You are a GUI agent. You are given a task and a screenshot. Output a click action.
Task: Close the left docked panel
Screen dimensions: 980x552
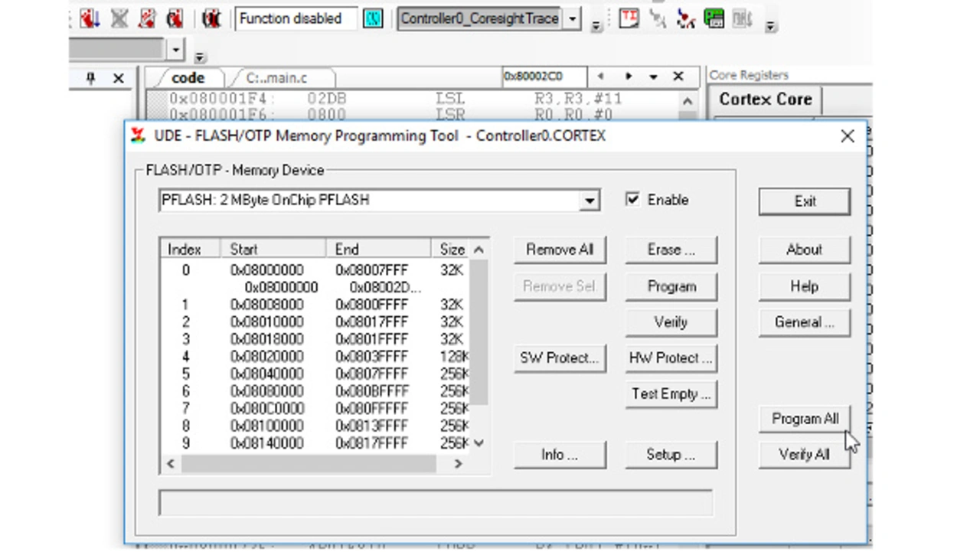pyautogui.click(x=118, y=77)
